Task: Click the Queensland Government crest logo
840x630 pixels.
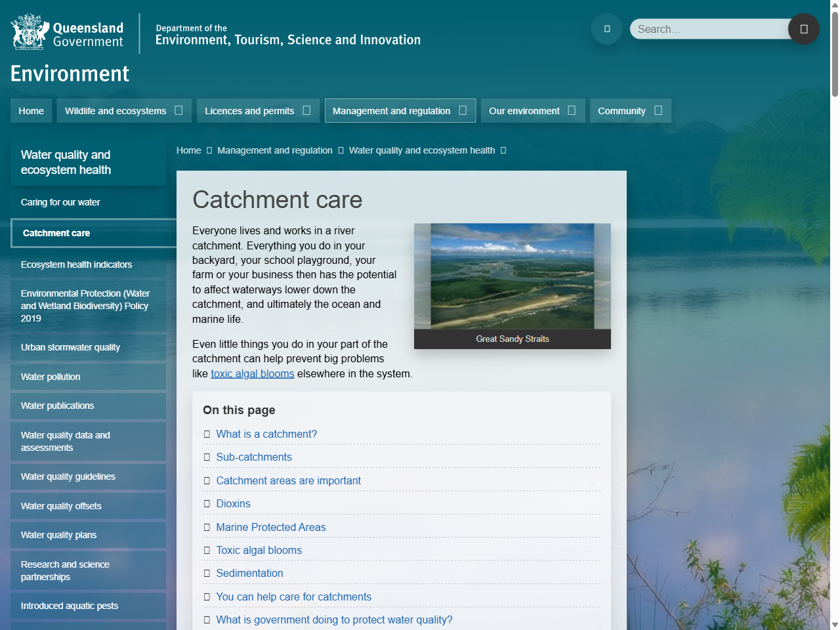Action: coord(30,32)
